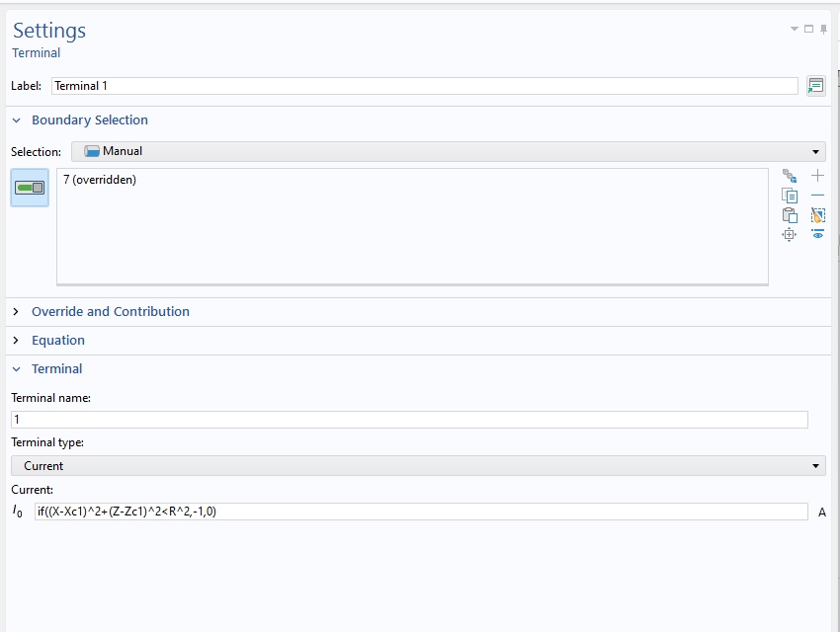Open the Terminal type dropdown
The height and width of the screenshot is (632, 840).
tap(418, 465)
